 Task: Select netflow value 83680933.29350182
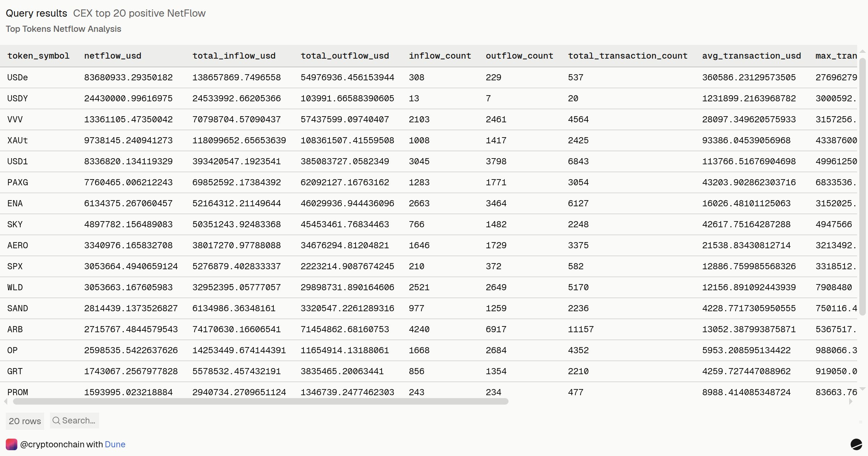click(x=128, y=77)
